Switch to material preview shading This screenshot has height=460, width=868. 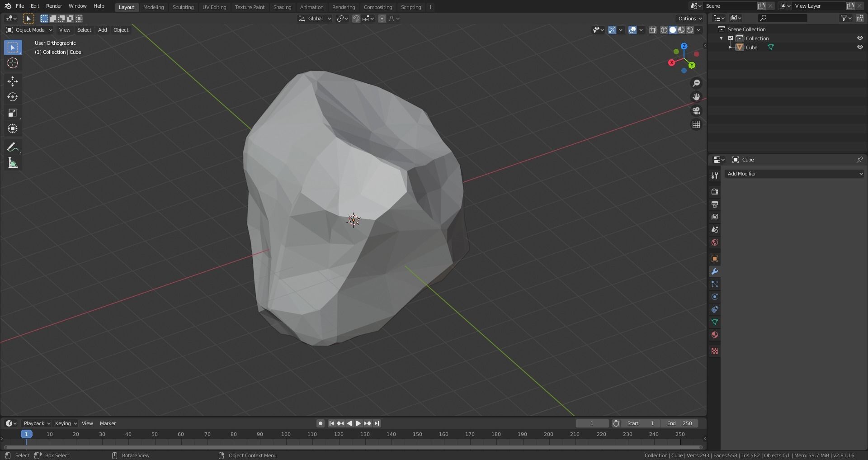[681, 30]
